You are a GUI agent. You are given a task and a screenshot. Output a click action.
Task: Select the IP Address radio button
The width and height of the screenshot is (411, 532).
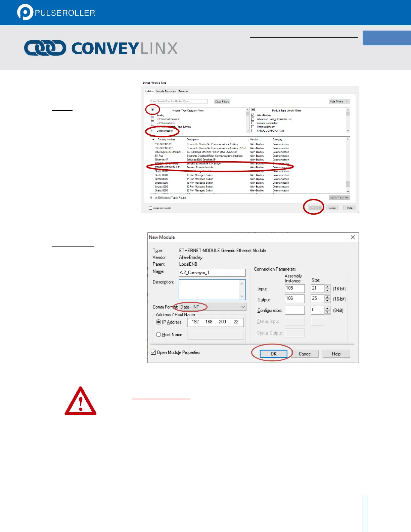click(158, 322)
